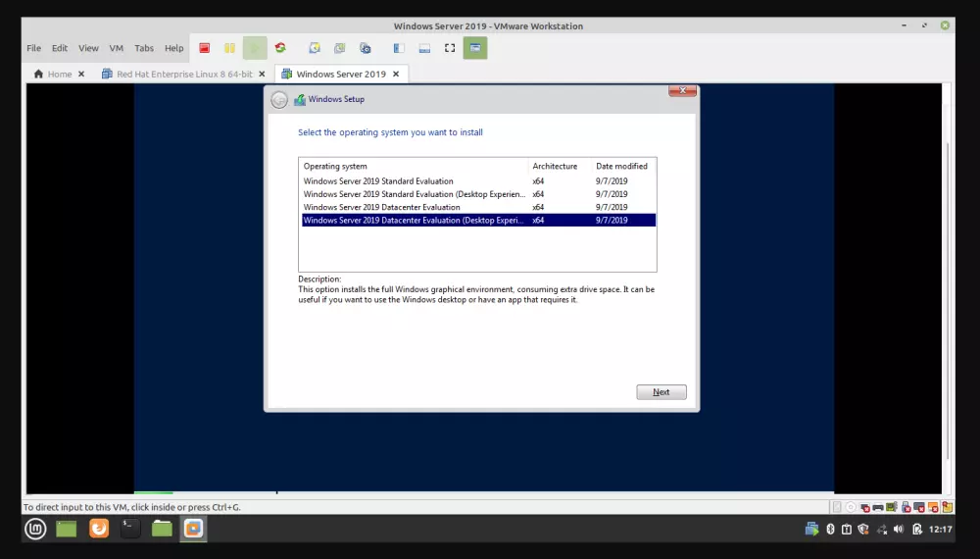Click the Date modified column header
The image size is (980, 559).
click(x=623, y=167)
